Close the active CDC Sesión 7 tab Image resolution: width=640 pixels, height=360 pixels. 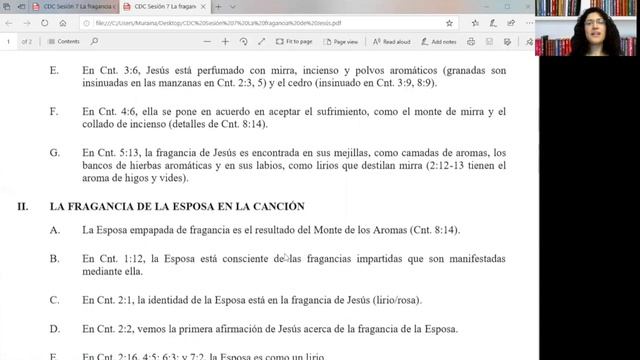203,7
